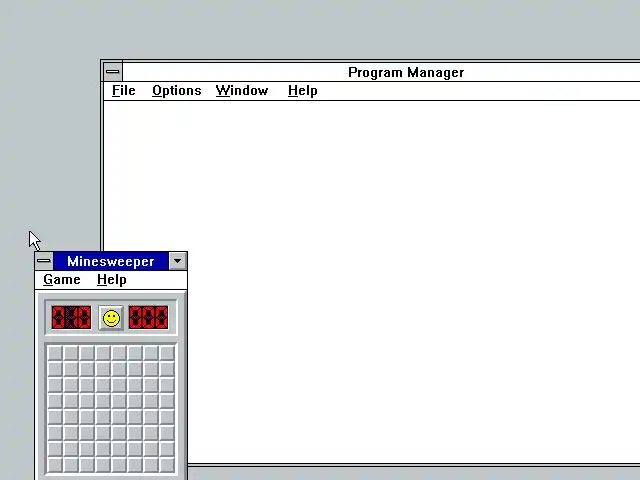Click the Program Manager title bar

pyautogui.click(x=381, y=72)
